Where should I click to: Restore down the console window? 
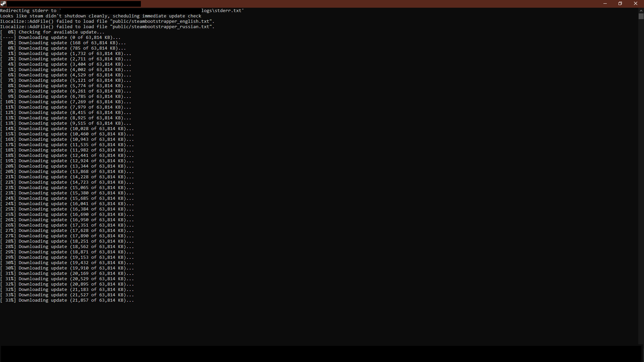(620, 4)
